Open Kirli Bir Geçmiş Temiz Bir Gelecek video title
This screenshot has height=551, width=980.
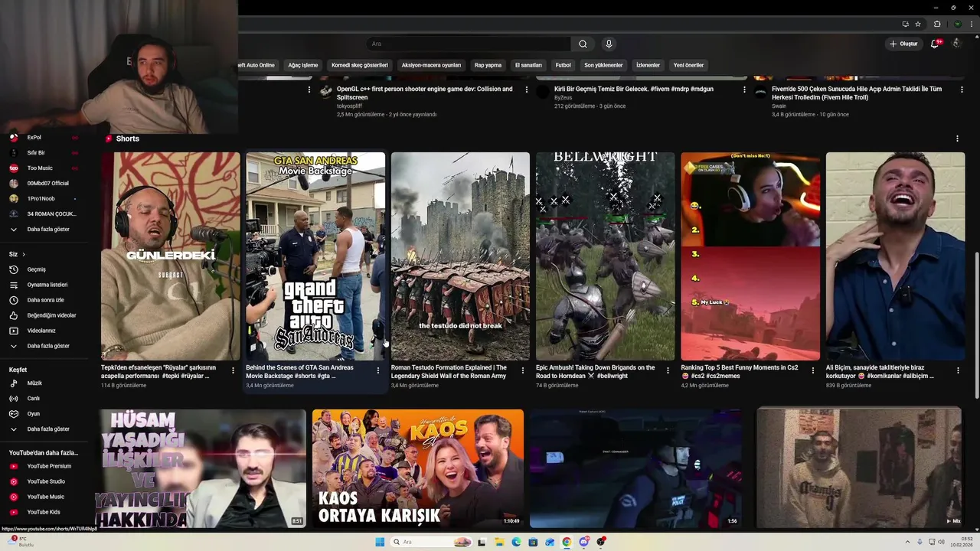coord(634,90)
